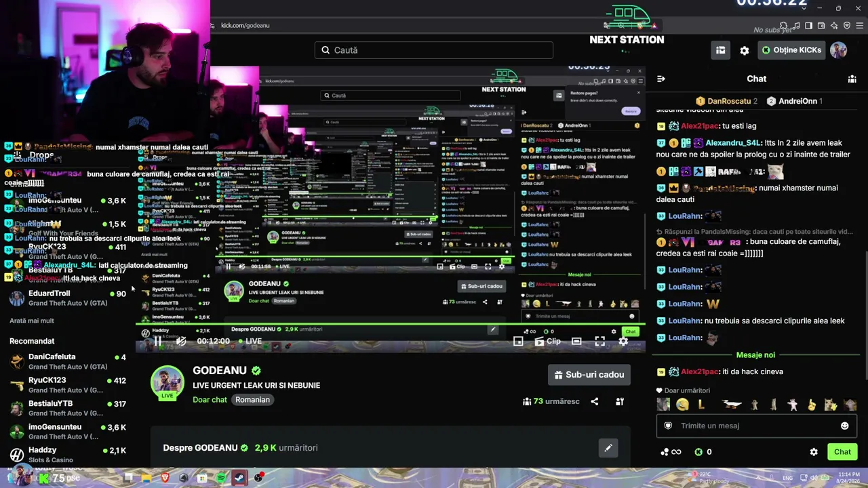
Task: Mute the stream with the volume icon
Action: pos(180,342)
